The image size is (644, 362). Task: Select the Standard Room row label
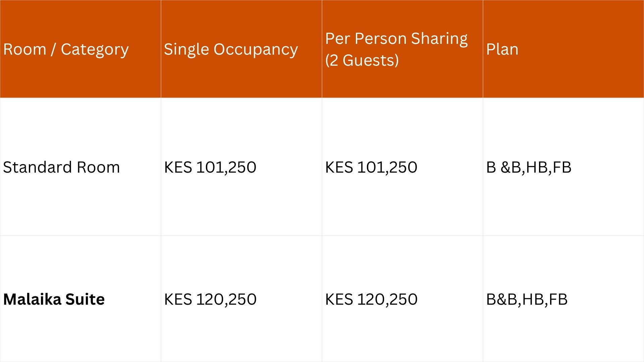[x=61, y=167]
